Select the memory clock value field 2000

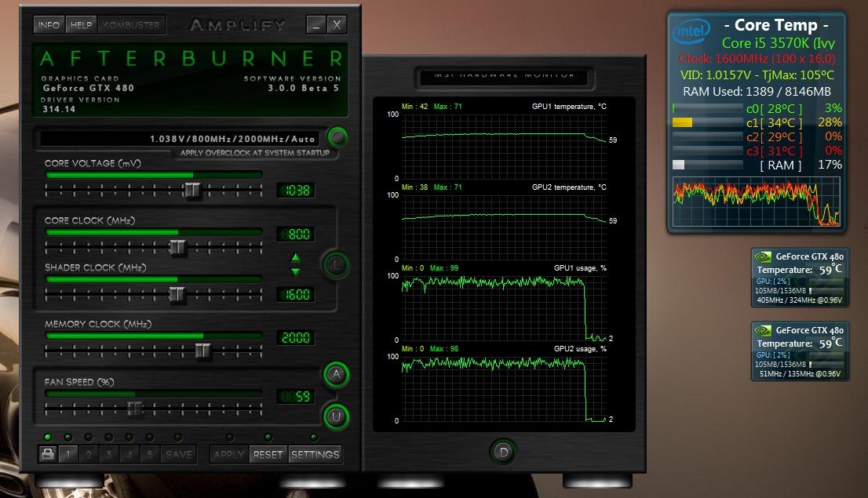[x=296, y=337]
